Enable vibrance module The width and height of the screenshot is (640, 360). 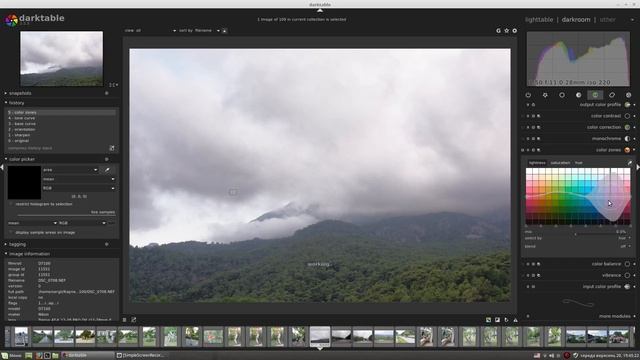627,276
